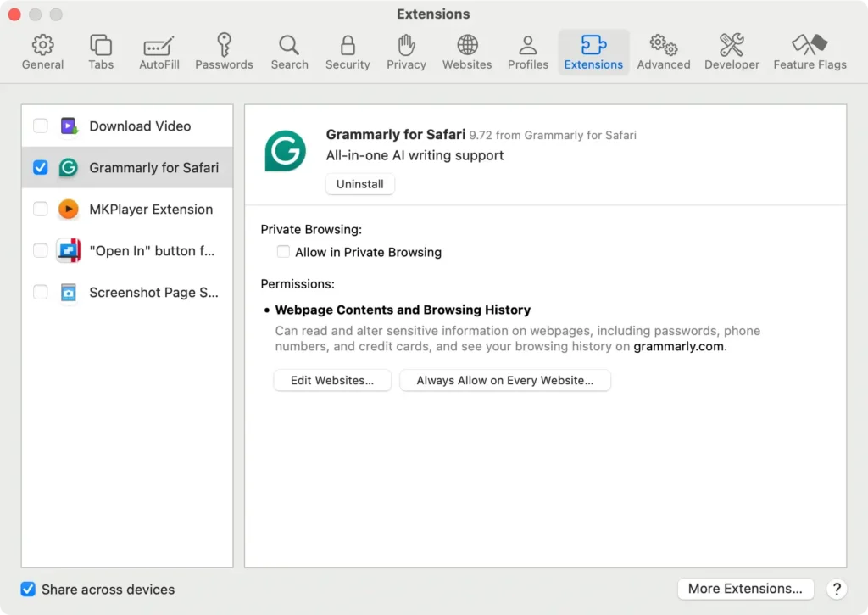
Task: Open the AutoFill preferences icon
Action: pyautogui.click(x=159, y=50)
